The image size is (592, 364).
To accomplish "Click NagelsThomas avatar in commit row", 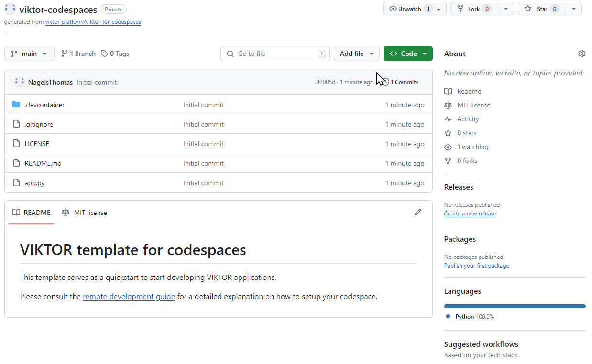I will coord(19,82).
